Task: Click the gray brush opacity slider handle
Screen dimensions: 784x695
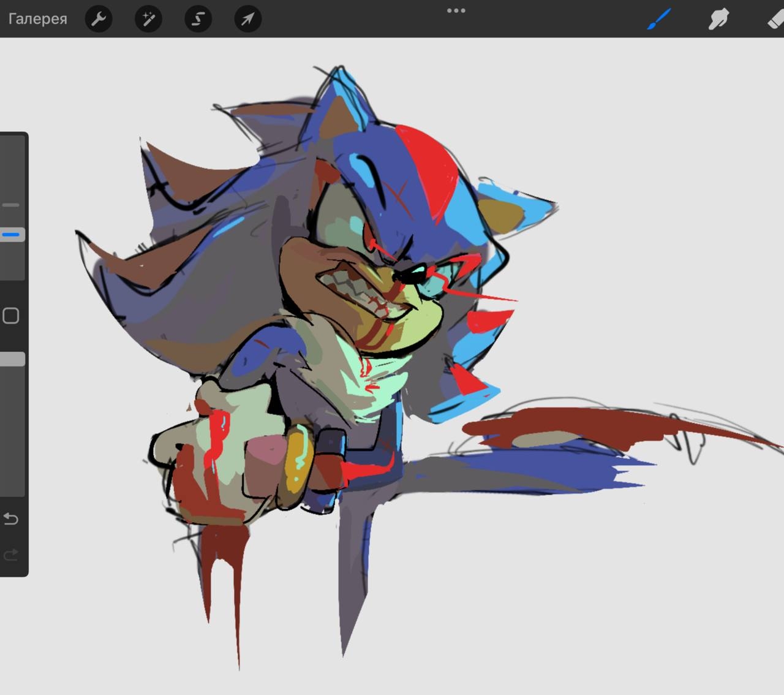Action: point(12,359)
